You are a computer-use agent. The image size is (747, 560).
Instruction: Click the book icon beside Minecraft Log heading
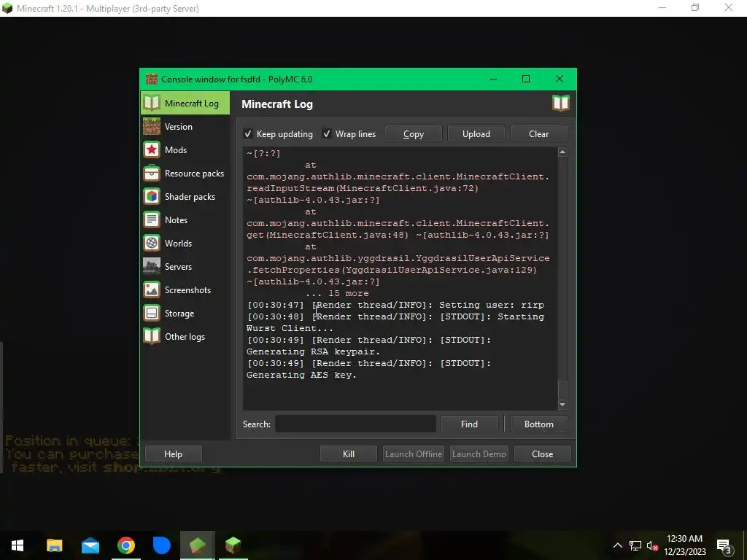point(561,103)
